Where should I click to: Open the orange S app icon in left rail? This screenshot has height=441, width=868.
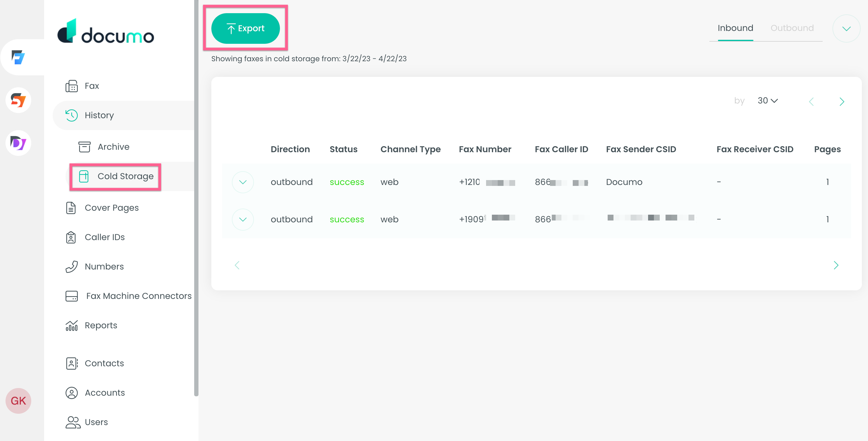18,100
